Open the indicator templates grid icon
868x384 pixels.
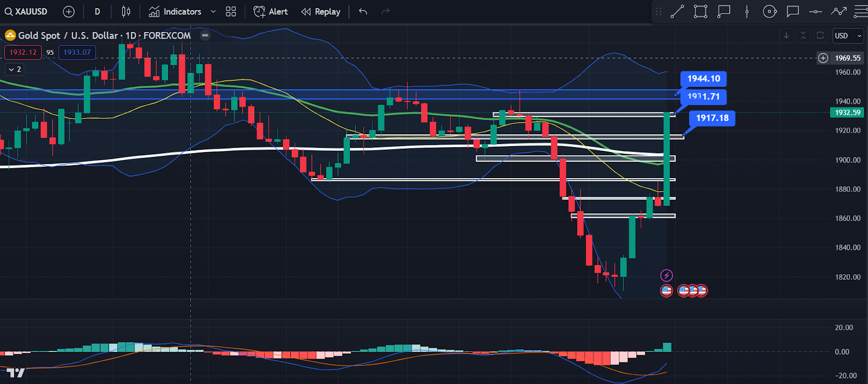point(231,11)
